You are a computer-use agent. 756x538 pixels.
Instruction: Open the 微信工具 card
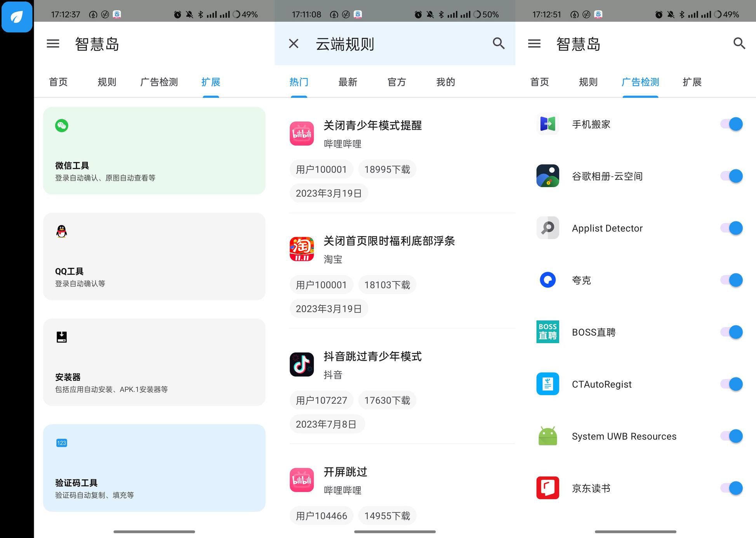(x=154, y=151)
